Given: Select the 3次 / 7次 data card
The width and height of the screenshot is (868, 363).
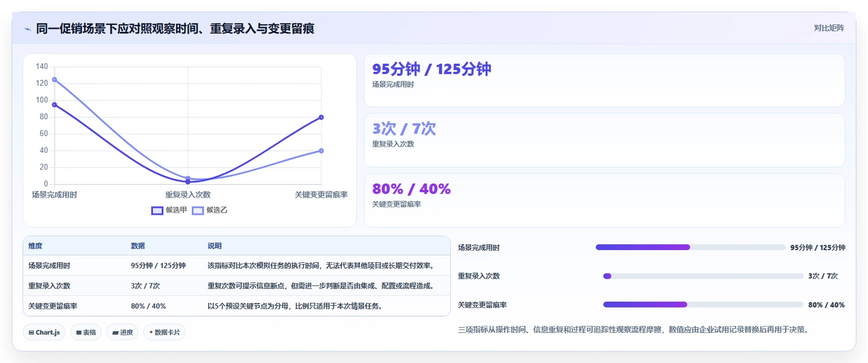Looking at the screenshot, I should tap(604, 140).
